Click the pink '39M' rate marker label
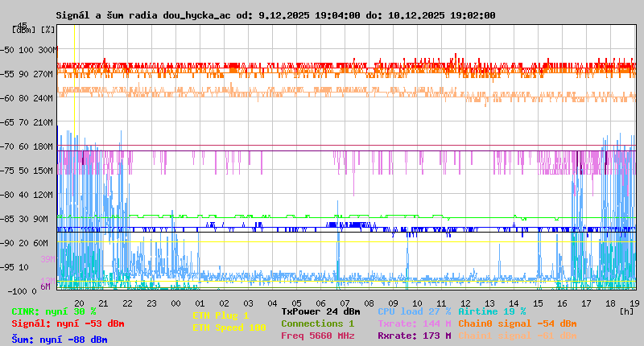The height and width of the screenshot is (346, 644). pyautogui.click(x=48, y=259)
